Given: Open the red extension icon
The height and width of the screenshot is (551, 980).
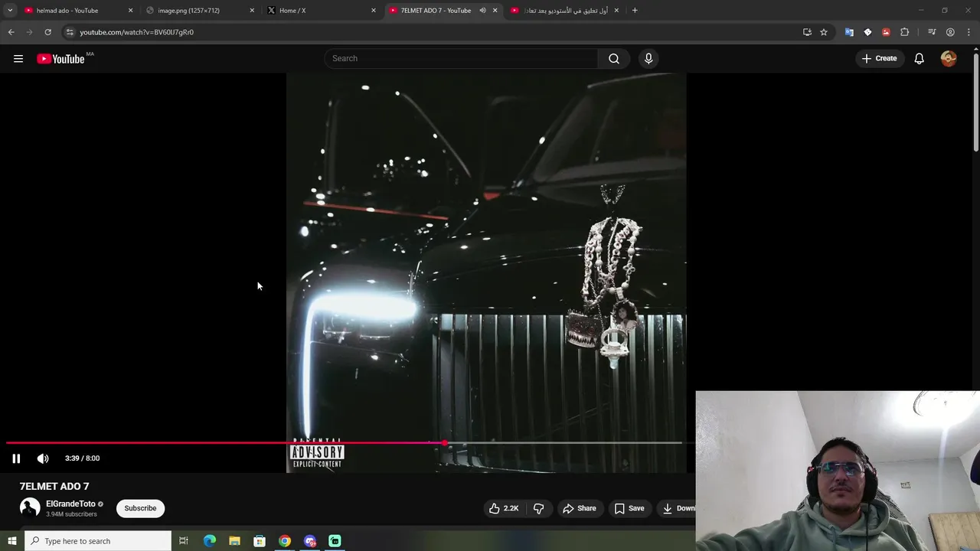Looking at the screenshot, I should click(886, 32).
